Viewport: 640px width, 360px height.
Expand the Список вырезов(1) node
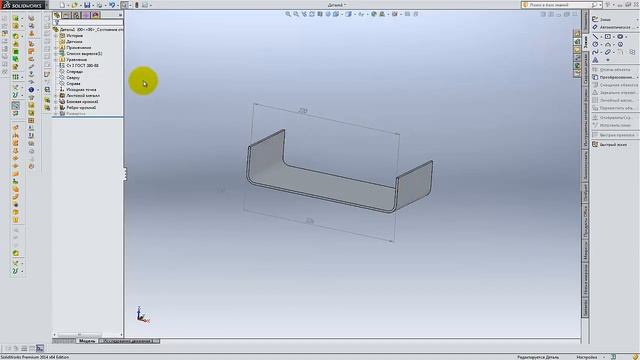pos(56,54)
